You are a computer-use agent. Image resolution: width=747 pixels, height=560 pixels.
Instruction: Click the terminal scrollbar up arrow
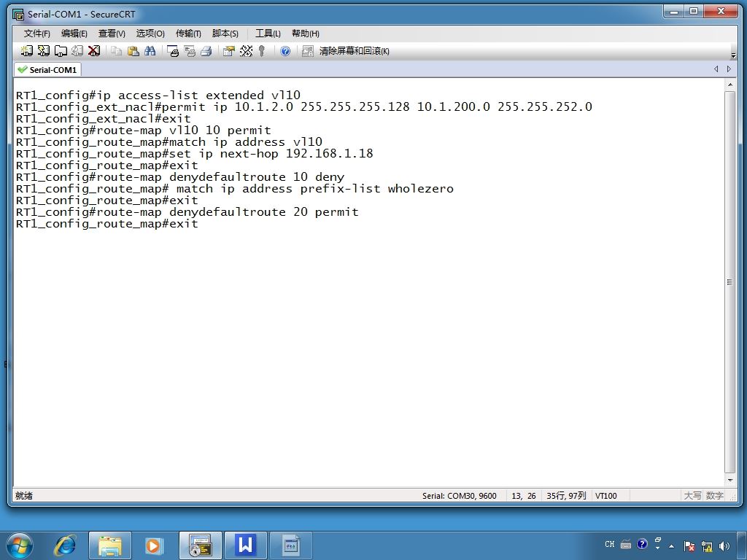729,85
